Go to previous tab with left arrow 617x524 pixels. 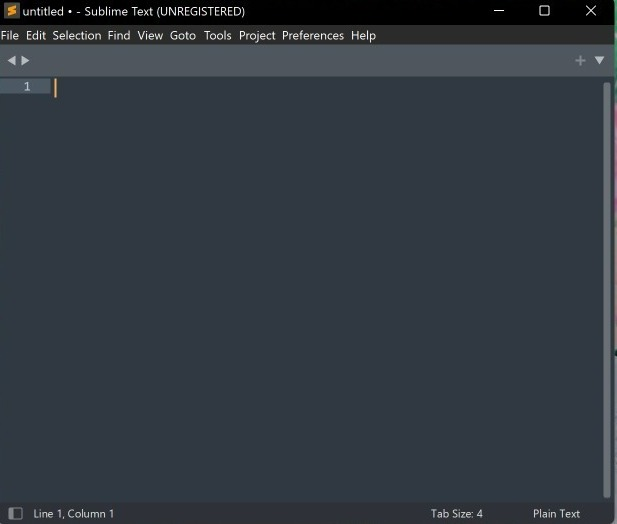tap(12, 61)
